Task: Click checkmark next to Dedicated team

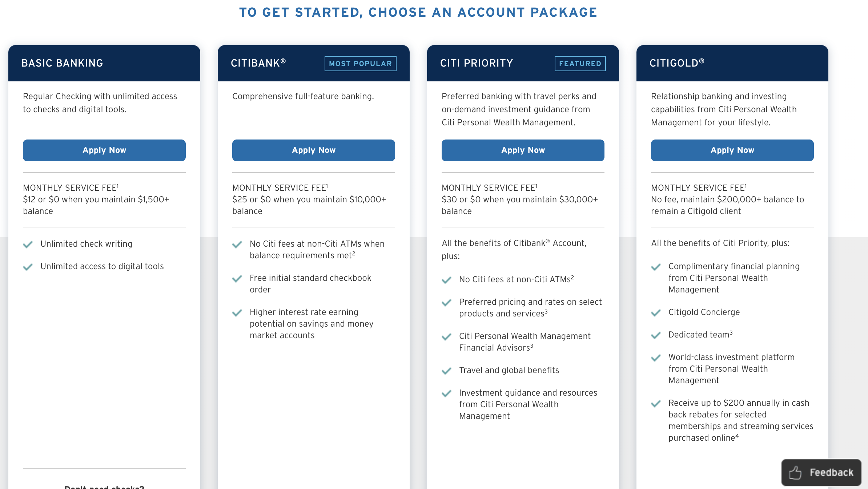Action: tap(656, 335)
